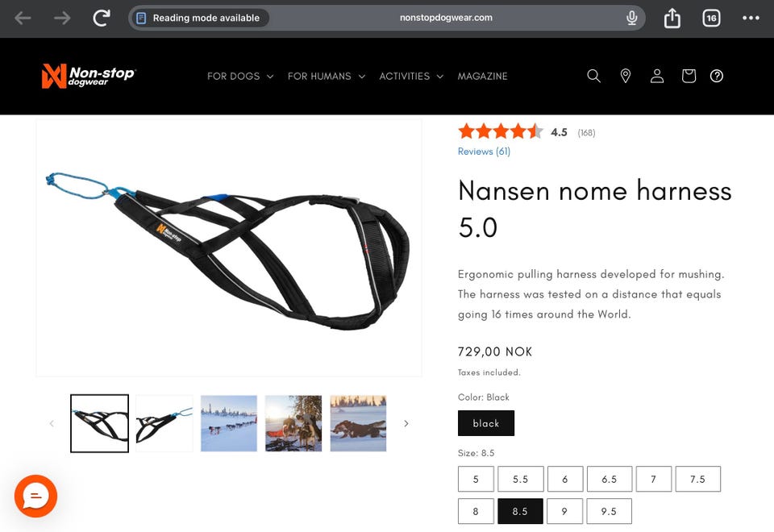Open the shopping cart icon
The width and height of the screenshot is (774, 532).
689,76
